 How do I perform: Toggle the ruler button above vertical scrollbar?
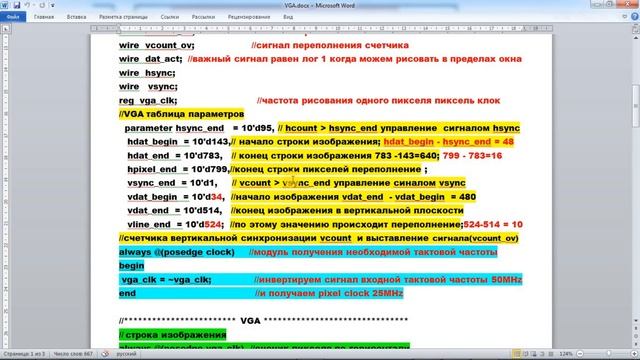pyautogui.click(x=636, y=29)
